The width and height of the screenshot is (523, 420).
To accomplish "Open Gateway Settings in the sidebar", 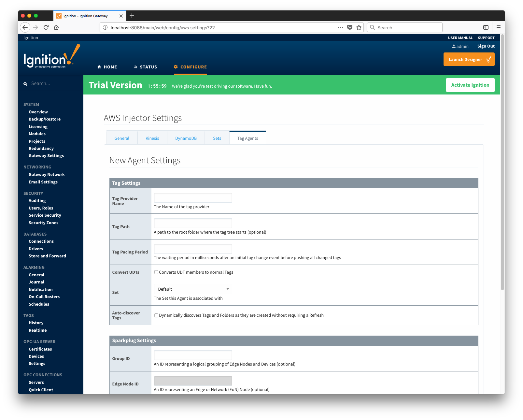I will [46, 156].
